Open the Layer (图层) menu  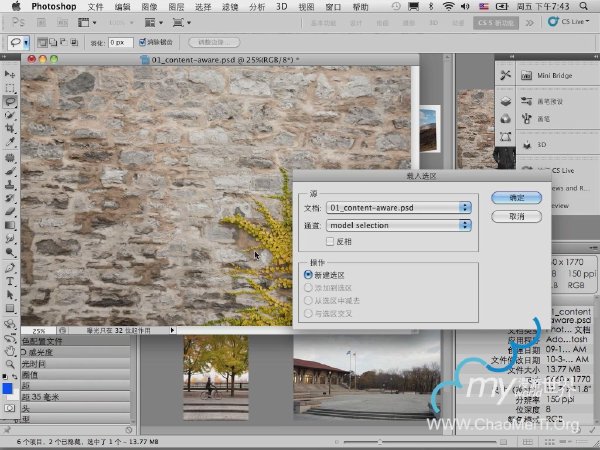point(176,7)
